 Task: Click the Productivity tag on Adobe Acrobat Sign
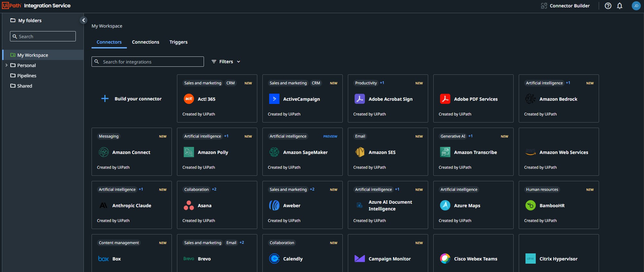coord(366,83)
